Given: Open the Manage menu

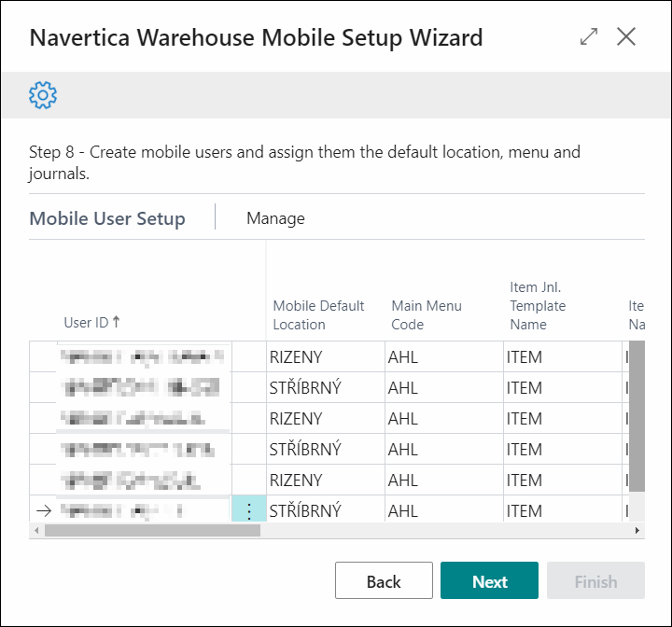Looking at the screenshot, I should tap(275, 218).
